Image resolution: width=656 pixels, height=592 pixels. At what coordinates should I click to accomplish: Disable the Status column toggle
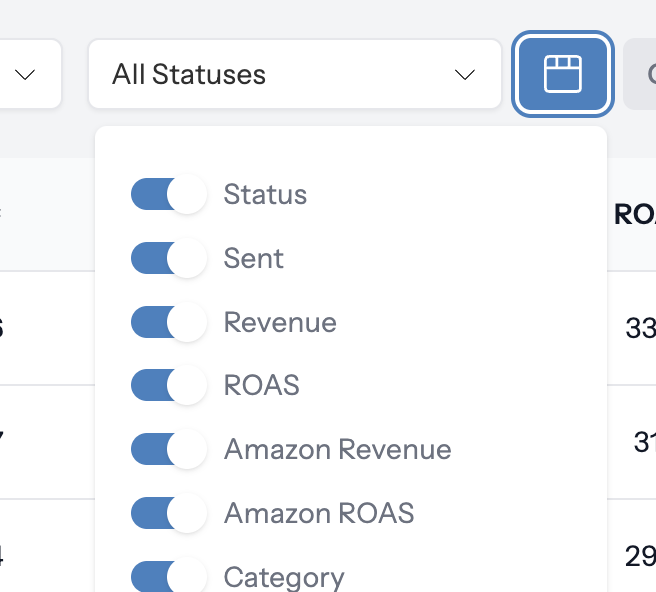[168, 194]
